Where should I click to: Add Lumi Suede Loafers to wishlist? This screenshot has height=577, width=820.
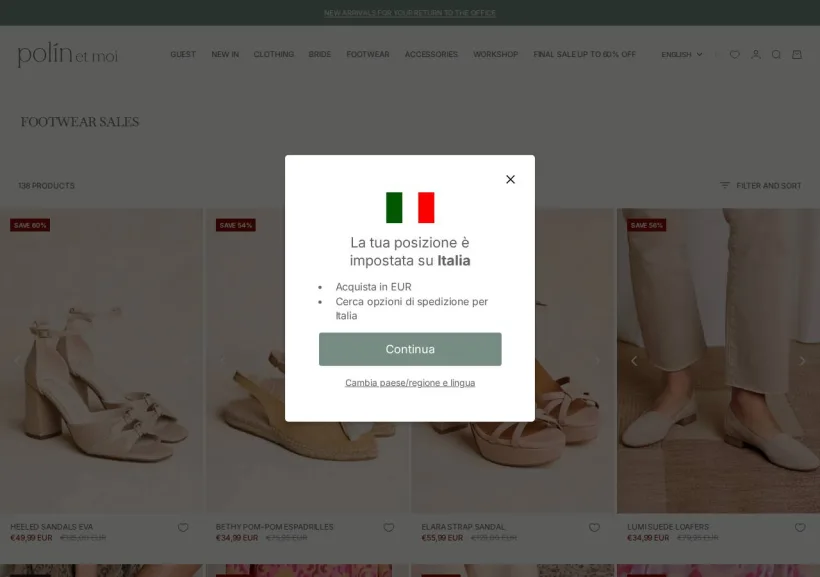(800, 527)
